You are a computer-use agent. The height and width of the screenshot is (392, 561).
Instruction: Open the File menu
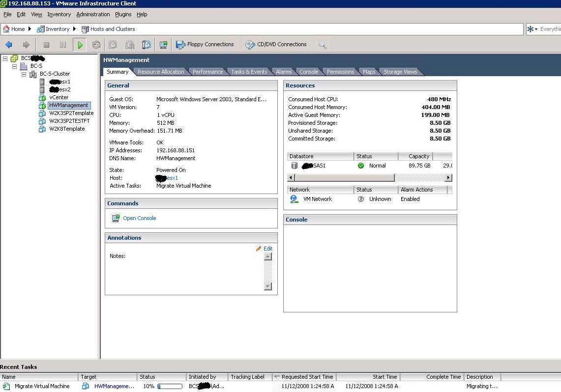point(7,14)
